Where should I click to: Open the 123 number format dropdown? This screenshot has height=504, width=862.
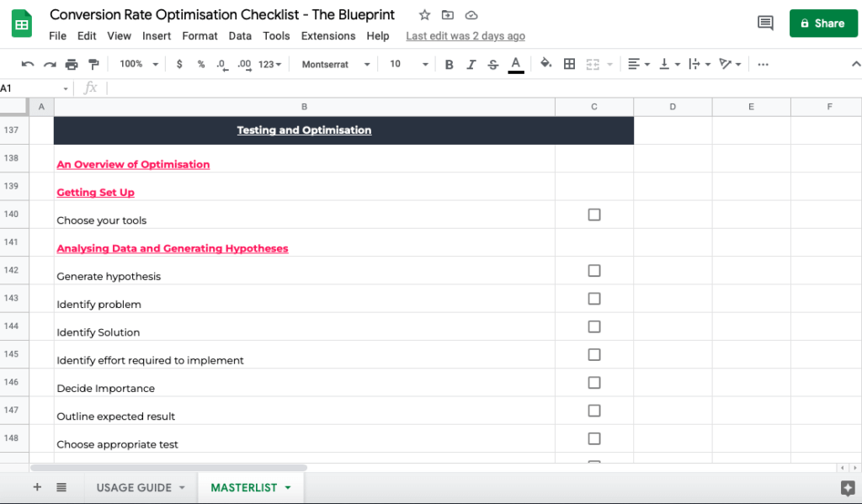[x=270, y=64]
